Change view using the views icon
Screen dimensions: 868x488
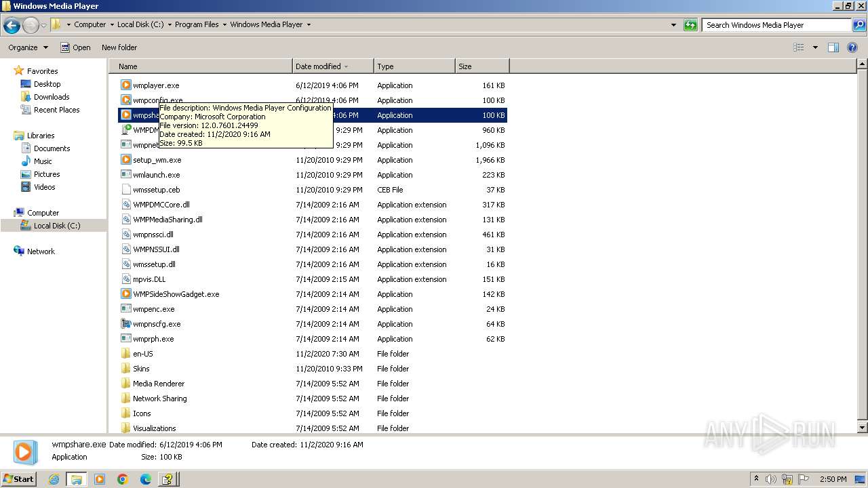pyautogui.click(x=799, y=47)
